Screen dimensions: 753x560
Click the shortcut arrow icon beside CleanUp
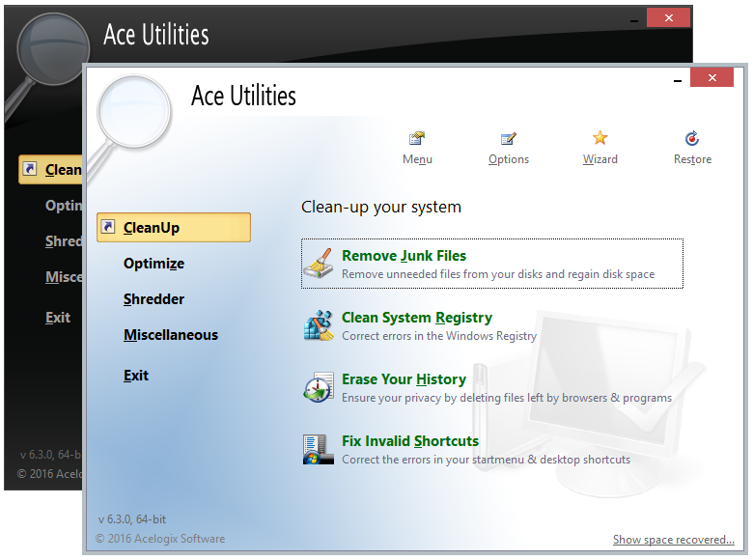pos(108,227)
